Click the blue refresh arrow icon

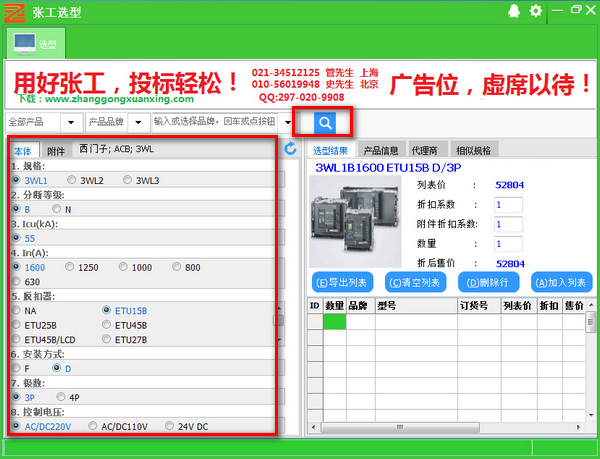(290, 148)
